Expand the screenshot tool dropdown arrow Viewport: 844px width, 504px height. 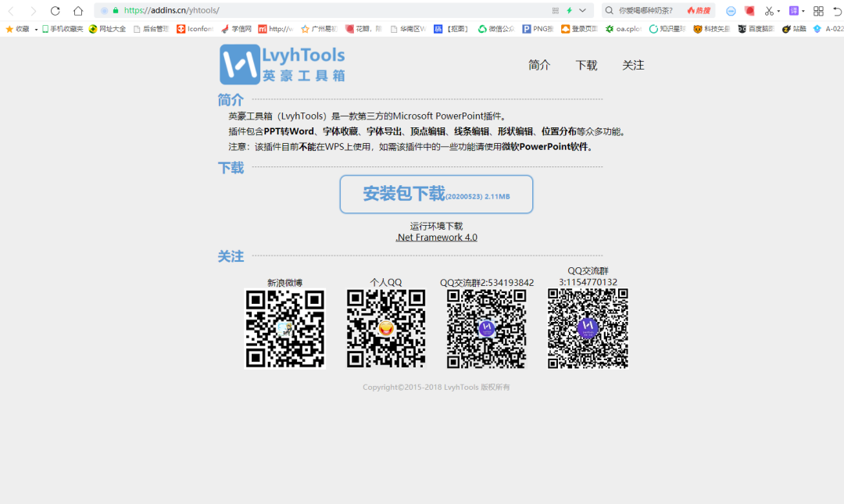778,11
